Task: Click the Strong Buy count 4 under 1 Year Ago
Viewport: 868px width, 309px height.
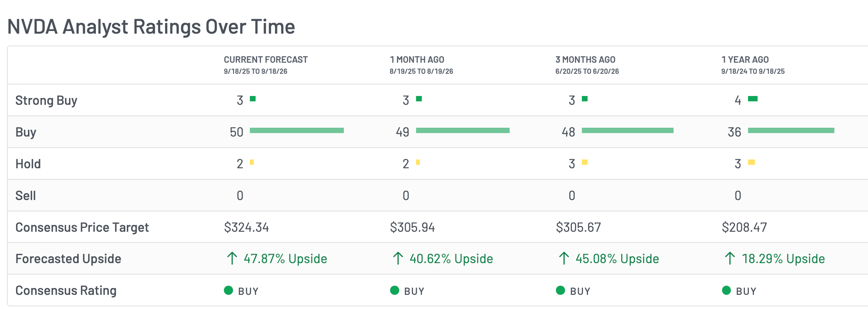Action: tap(738, 100)
